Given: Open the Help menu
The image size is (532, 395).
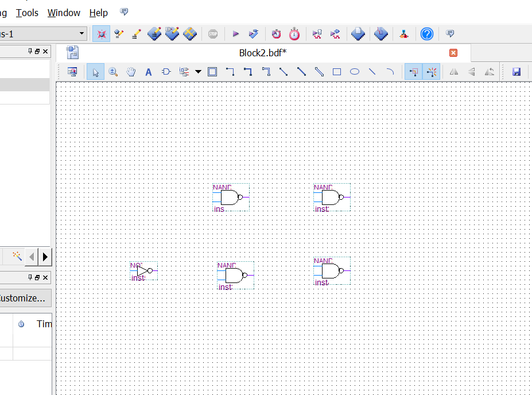Looking at the screenshot, I should pyautogui.click(x=98, y=13).
